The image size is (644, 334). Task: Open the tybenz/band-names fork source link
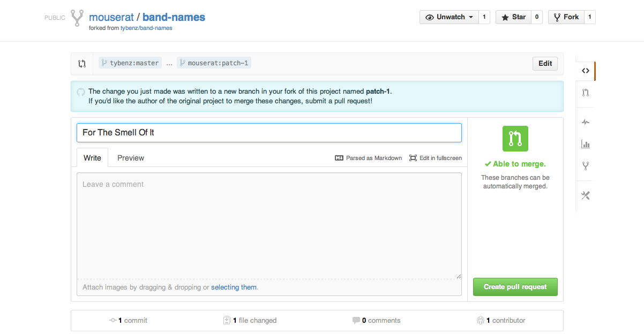(x=146, y=28)
